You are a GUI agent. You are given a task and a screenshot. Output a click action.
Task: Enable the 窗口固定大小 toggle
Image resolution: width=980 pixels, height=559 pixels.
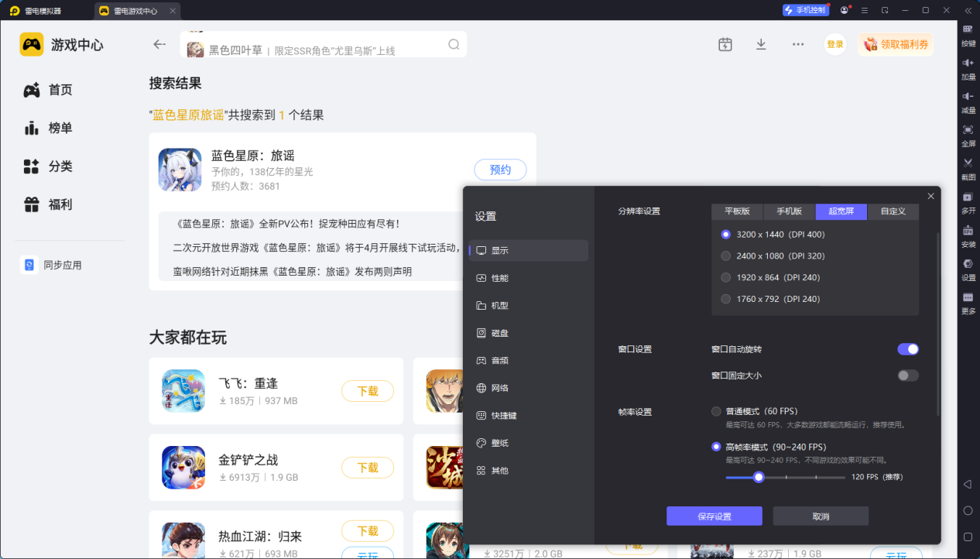[x=907, y=375]
